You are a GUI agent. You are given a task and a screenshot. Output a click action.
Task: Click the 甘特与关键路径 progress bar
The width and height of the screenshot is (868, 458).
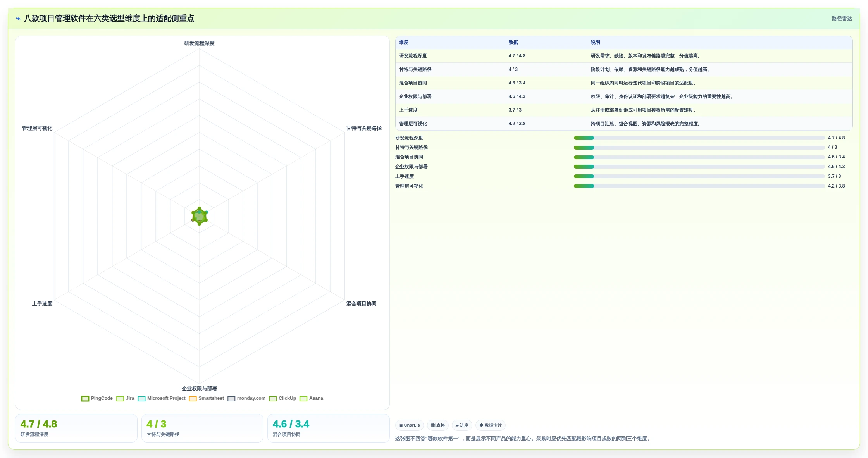point(699,148)
